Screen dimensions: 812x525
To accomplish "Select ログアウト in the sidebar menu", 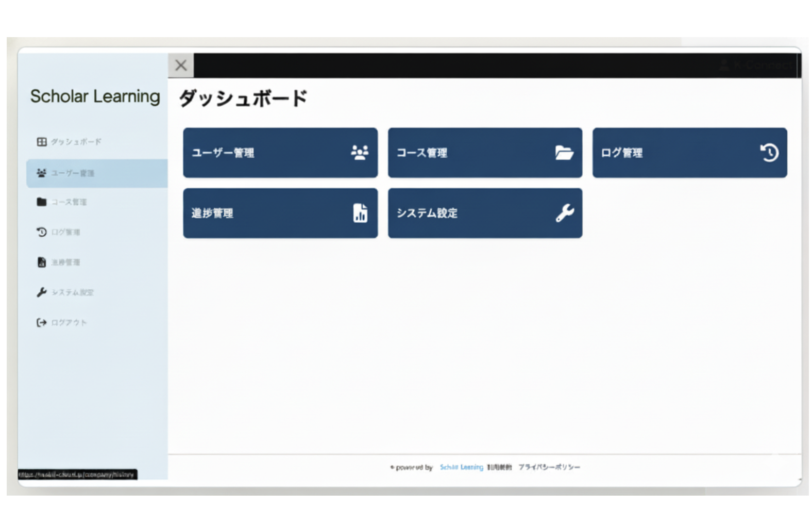I will pos(69,323).
